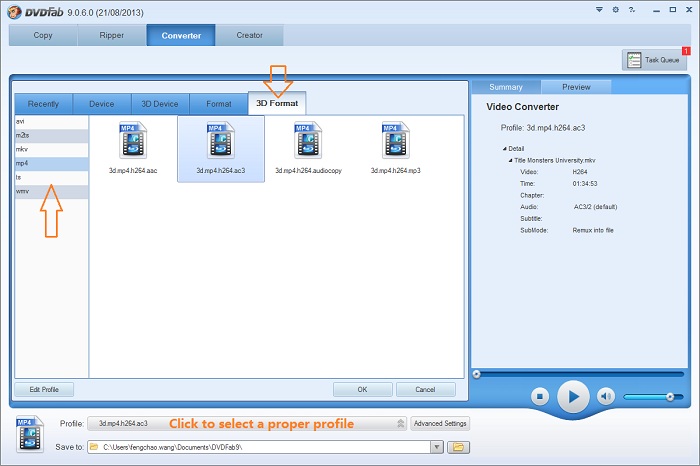
Task: Open the title bar dropdown menu arrow
Action: click(x=600, y=9)
